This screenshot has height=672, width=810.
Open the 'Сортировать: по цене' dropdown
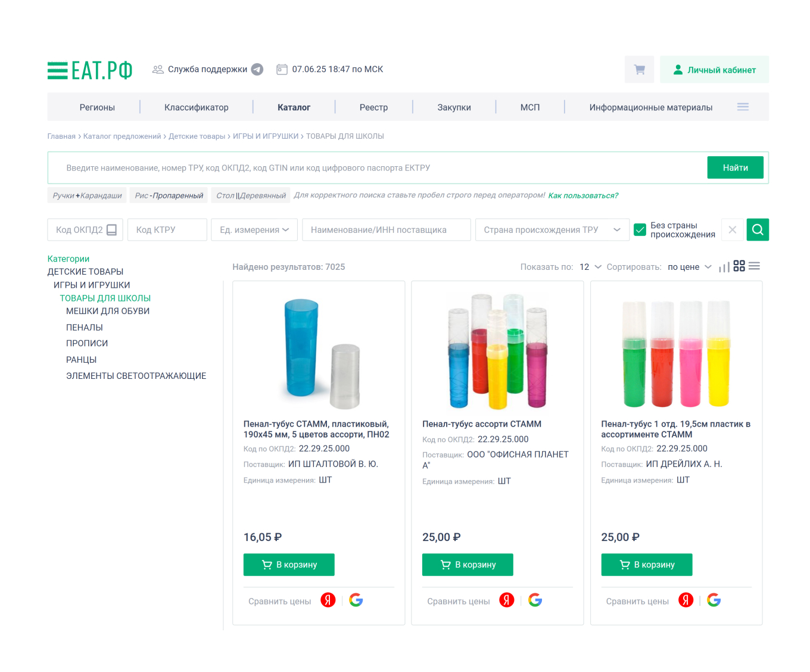coord(689,267)
